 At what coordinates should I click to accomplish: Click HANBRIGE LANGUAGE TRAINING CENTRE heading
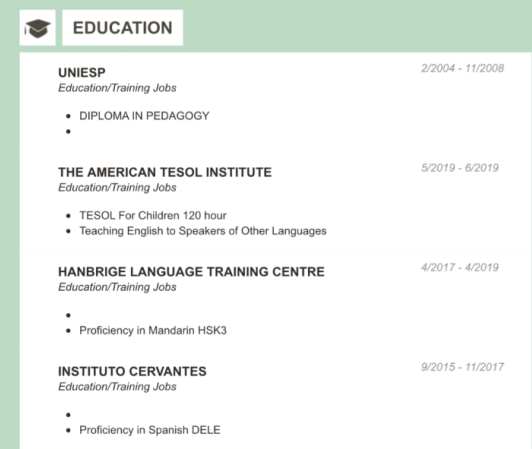coord(191,272)
